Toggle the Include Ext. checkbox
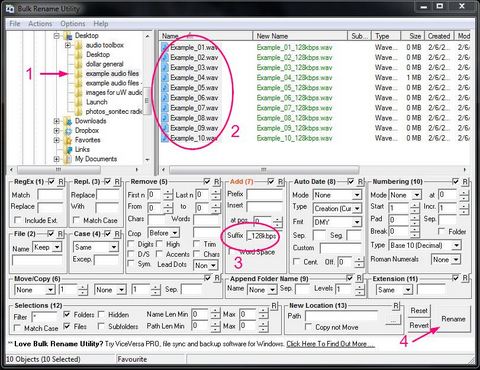This screenshot has width=480, height=370. point(17,220)
